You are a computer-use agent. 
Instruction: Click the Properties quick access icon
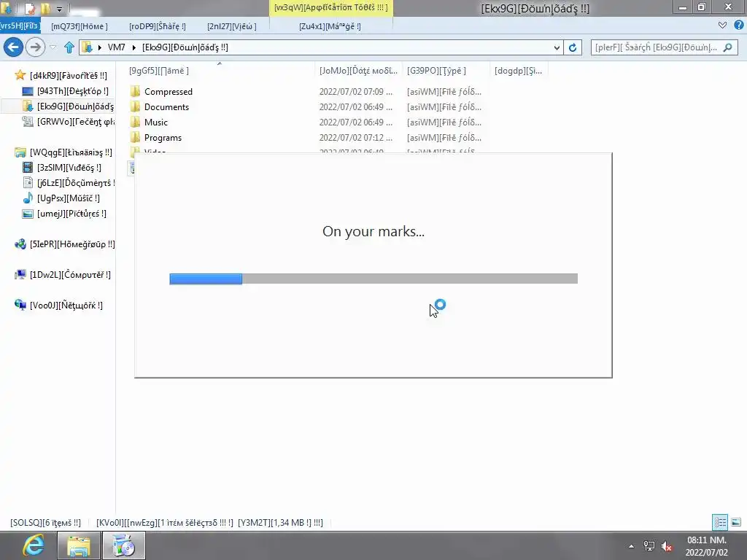tap(29, 8)
